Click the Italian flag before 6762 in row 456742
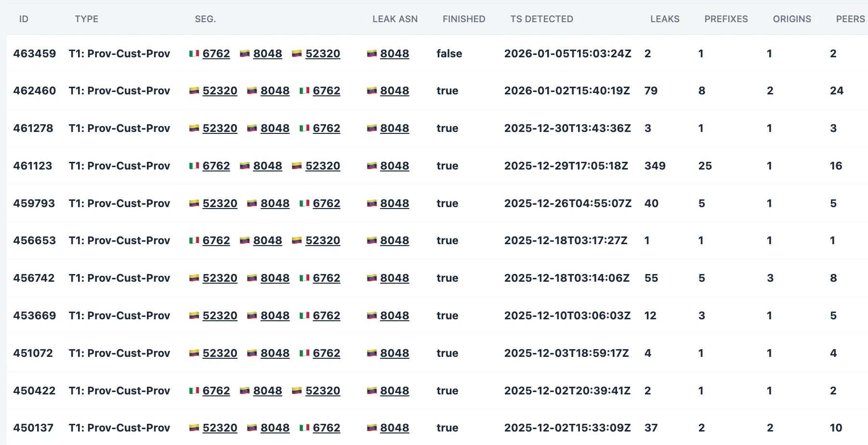The width and height of the screenshot is (868, 445). [x=304, y=278]
